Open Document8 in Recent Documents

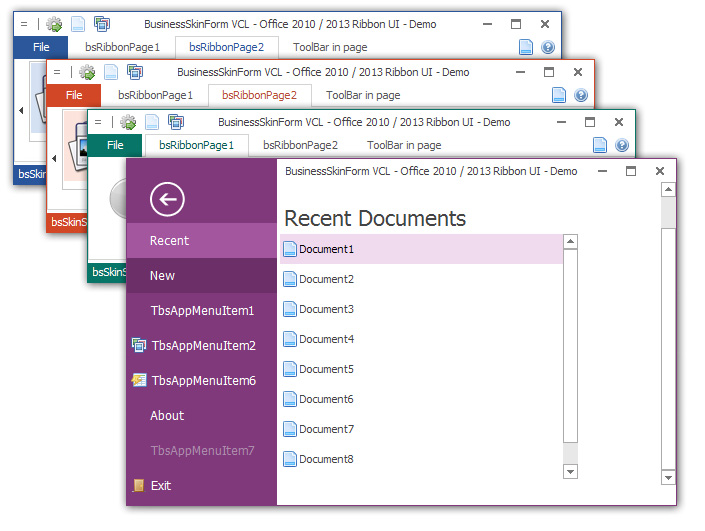[421, 459]
